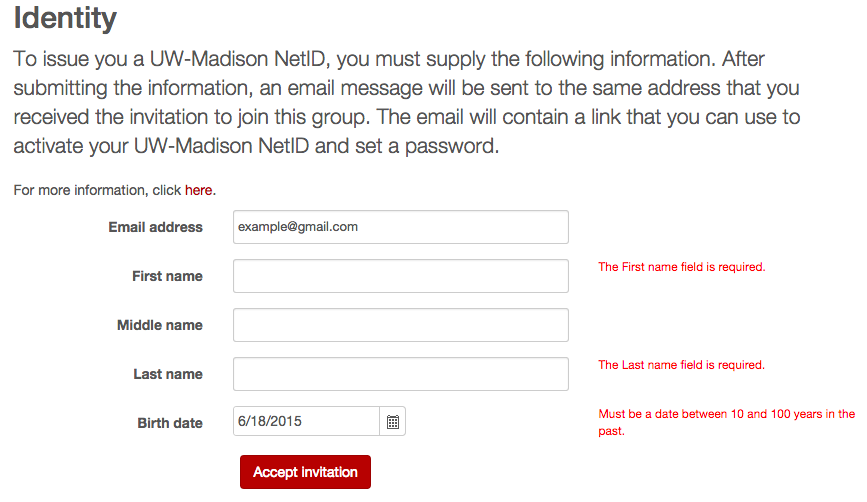Click the birth date range error message

(727, 422)
